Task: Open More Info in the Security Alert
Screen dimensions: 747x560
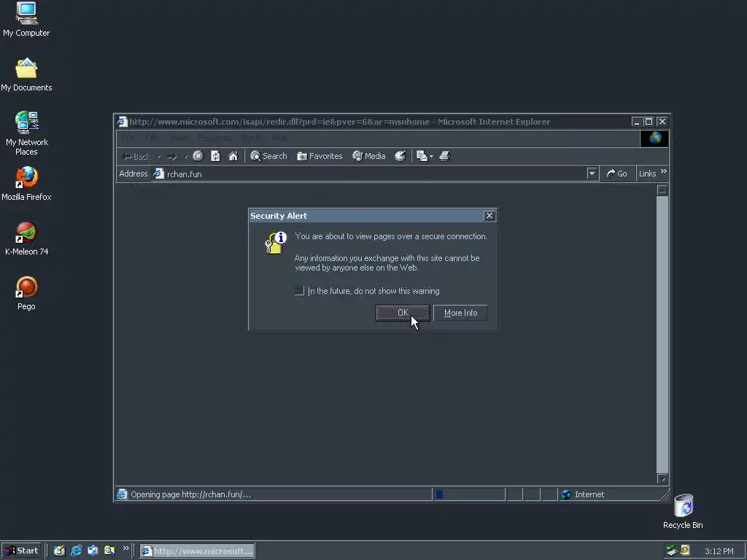Action: 460,313
